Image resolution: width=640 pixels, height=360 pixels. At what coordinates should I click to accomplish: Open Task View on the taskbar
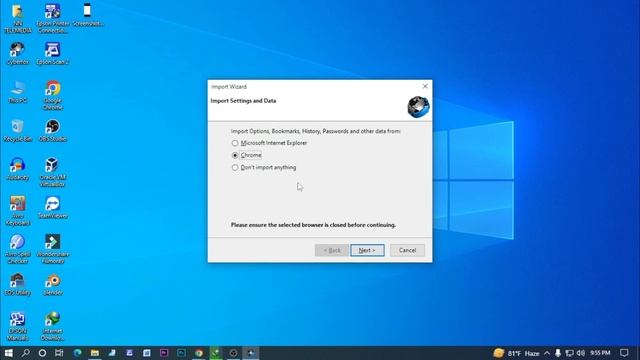click(x=59, y=353)
